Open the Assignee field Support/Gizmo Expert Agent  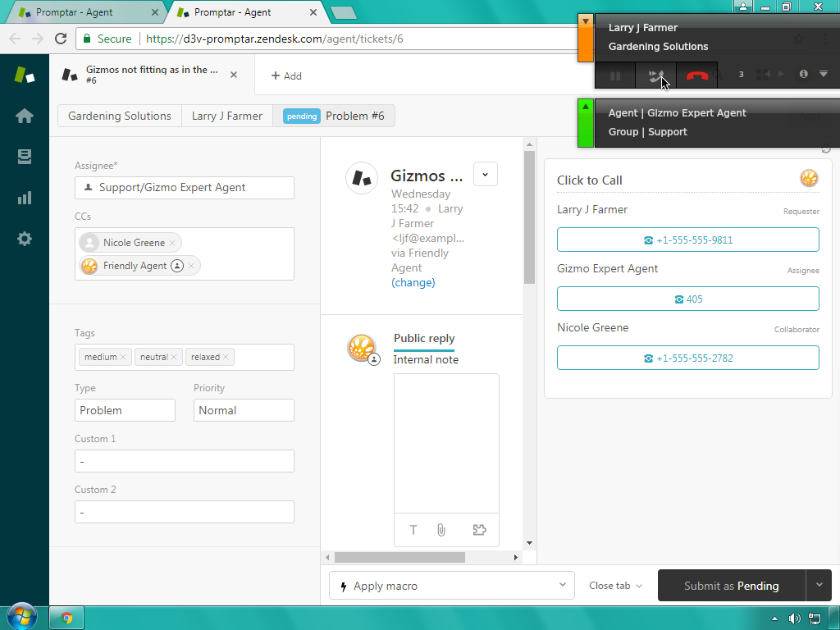click(185, 188)
